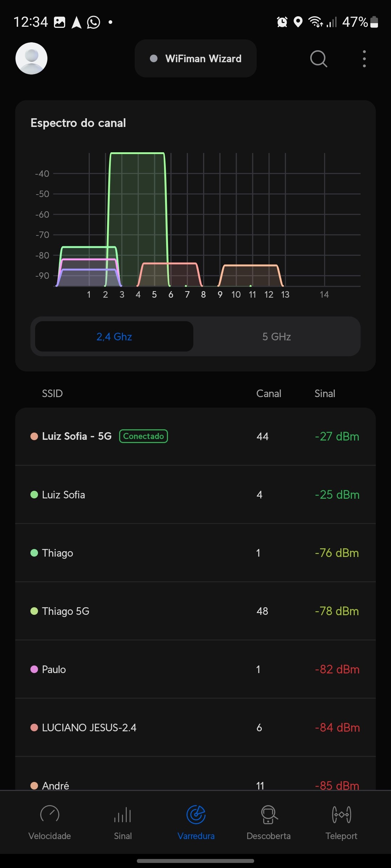The image size is (391, 868).
Task: Select the 2,4 Ghz band option
Action: pyautogui.click(x=114, y=337)
